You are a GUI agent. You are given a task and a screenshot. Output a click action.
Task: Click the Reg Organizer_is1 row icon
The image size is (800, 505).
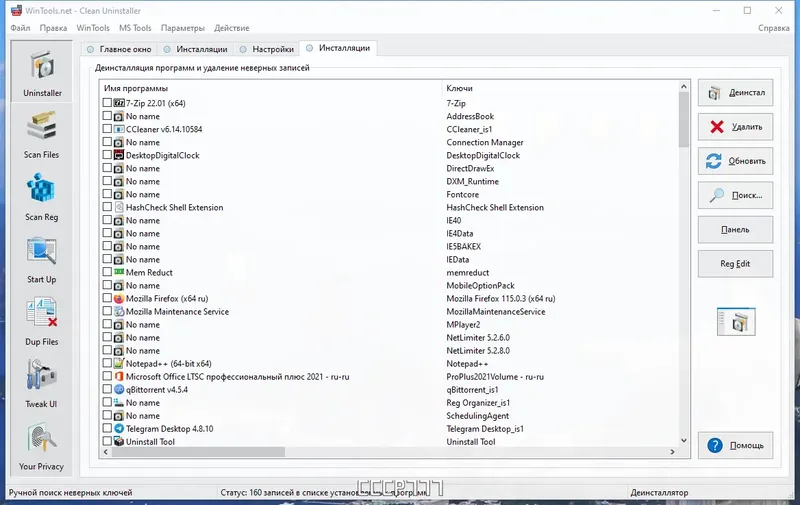pyautogui.click(x=118, y=402)
